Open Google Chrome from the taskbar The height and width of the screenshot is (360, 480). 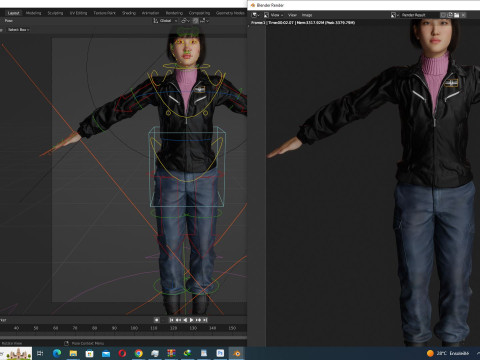(139, 353)
